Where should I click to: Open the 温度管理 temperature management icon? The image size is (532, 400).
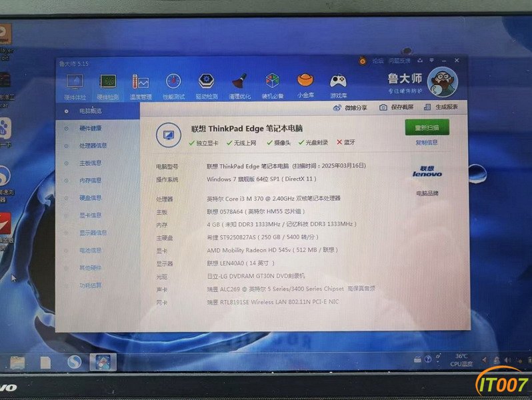point(141,87)
